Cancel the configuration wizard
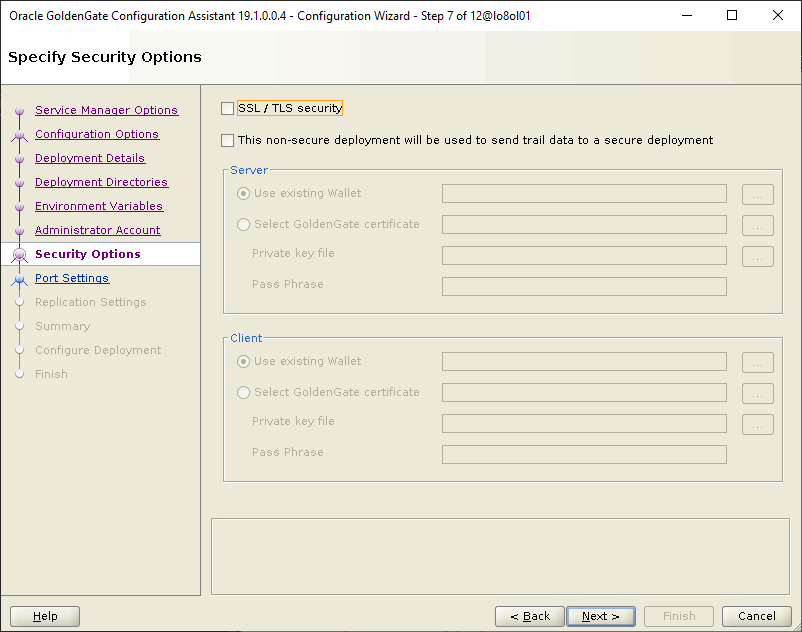The width and height of the screenshot is (802, 632). point(757,616)
